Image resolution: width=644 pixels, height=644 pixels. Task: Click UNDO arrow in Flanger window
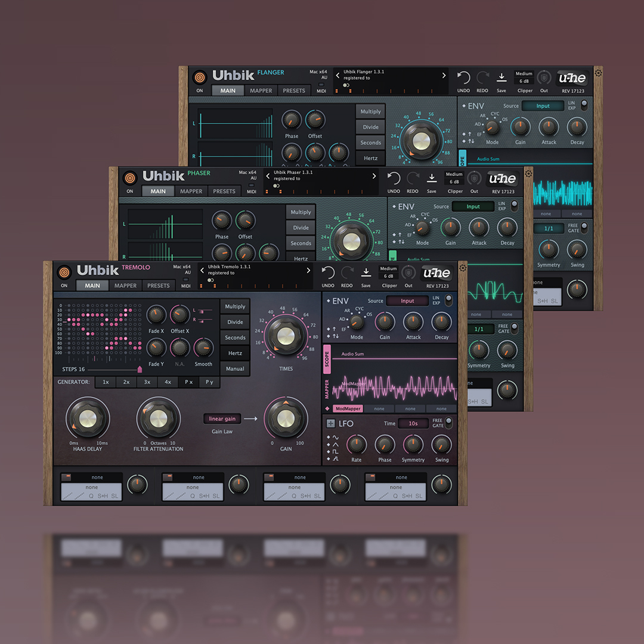pyautogui.click(x=463, y=77)
